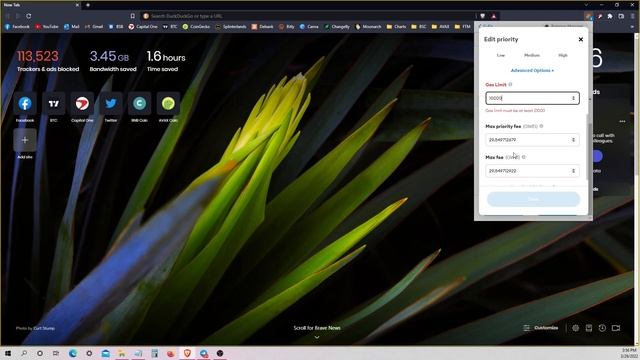This screenshot has height=360, width=640.
Task: Click the Gmail bookmark
Action: tap(94, 27)
